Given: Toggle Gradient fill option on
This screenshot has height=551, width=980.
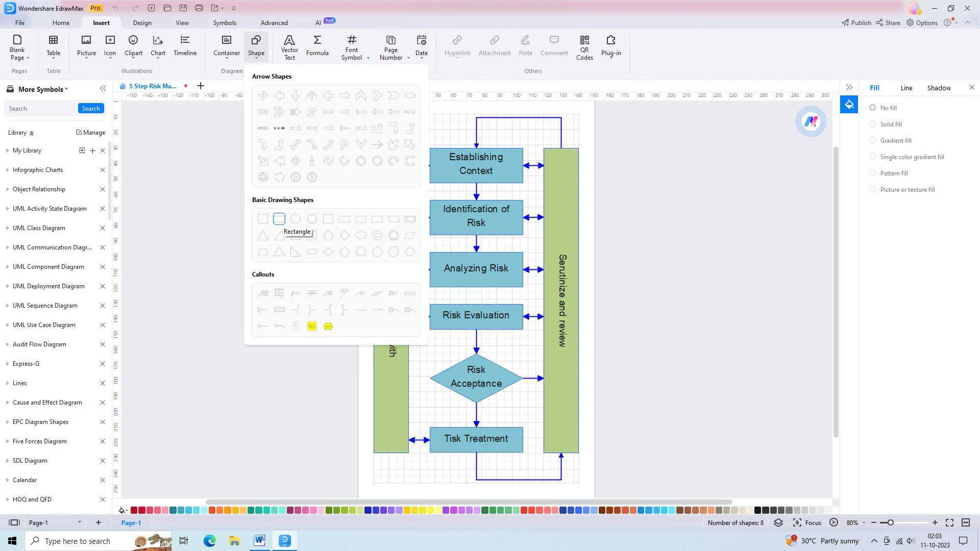Looking at the screenshot, I should tap(873, 140).
